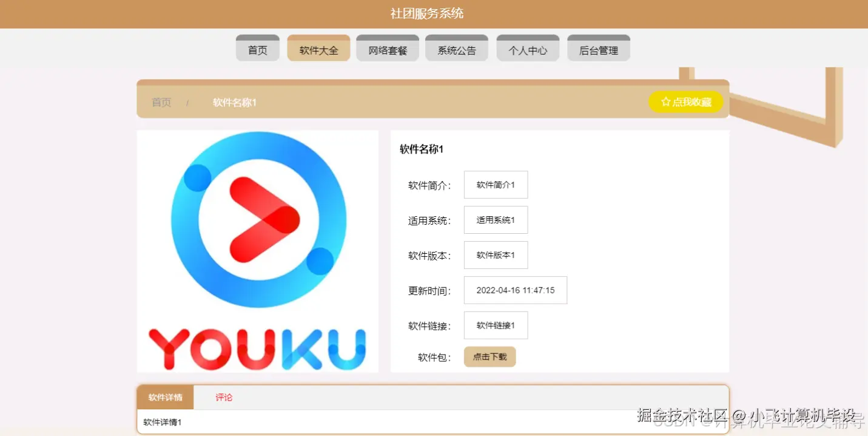Viewport: 868px width, 436px height.
Task: Click the 社团服务系统 header title
Action: tap(428, 13)
